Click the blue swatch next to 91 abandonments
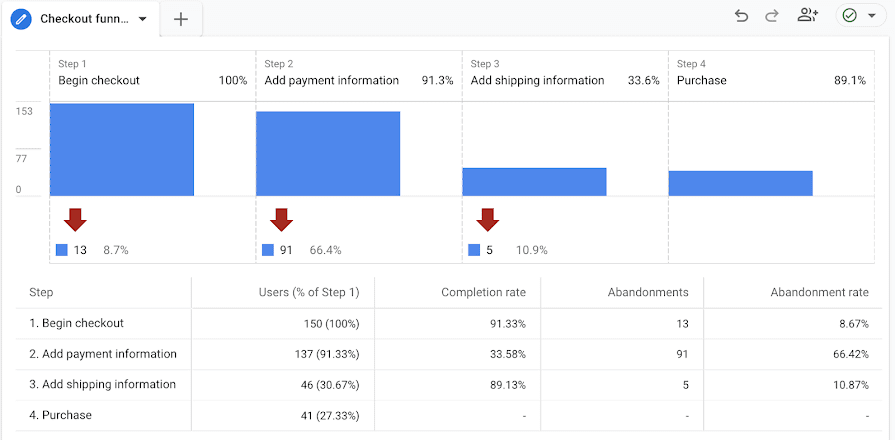The height and width of the screenshot is (440, 895). tap(268, 250)
